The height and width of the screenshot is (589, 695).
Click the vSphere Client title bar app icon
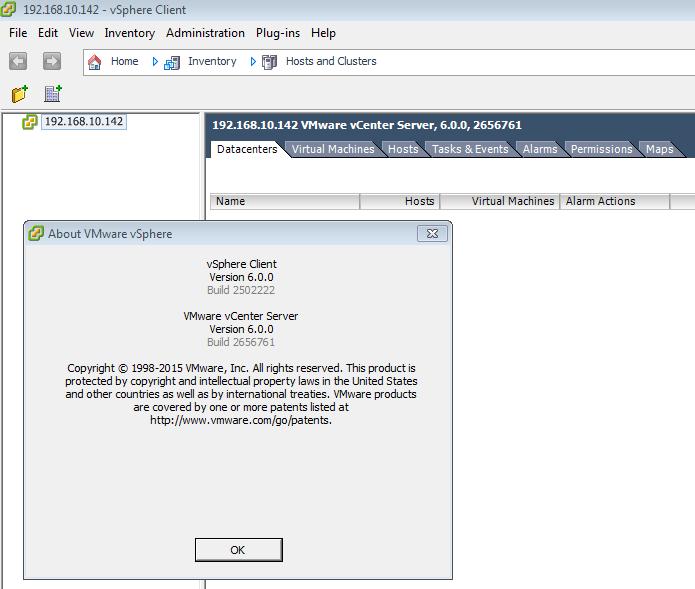pyautogui.click(x=8, y=9)
